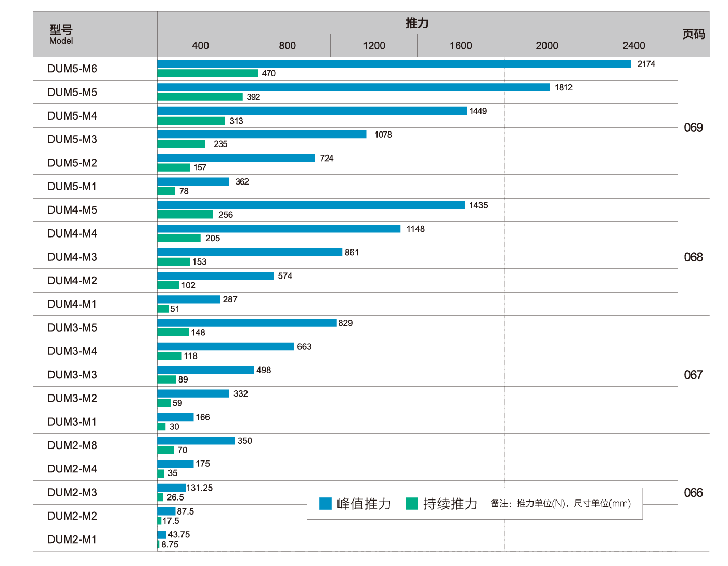Select the DUM4-M3 model label
The image size is (728, 566).
click(x=72, y=257)
